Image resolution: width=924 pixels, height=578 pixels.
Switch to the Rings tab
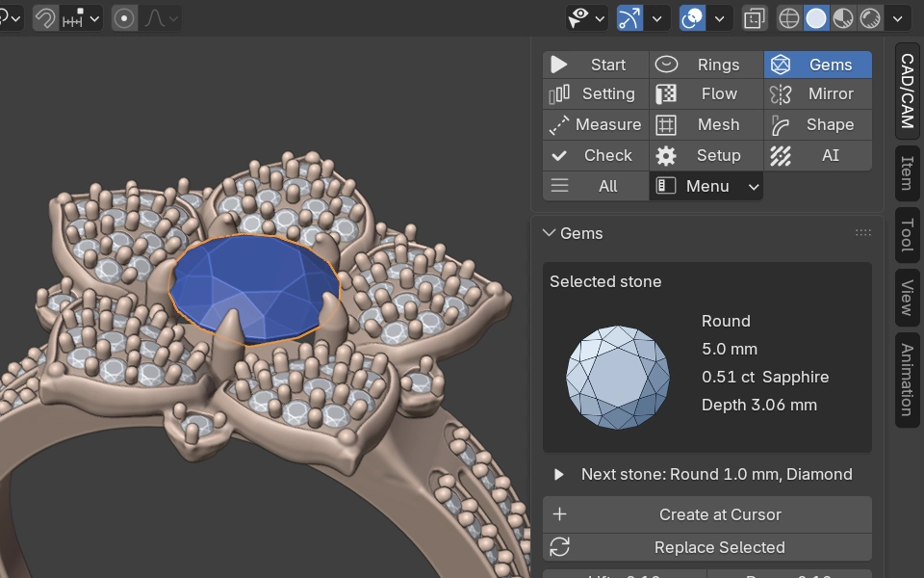click(706, 65)
